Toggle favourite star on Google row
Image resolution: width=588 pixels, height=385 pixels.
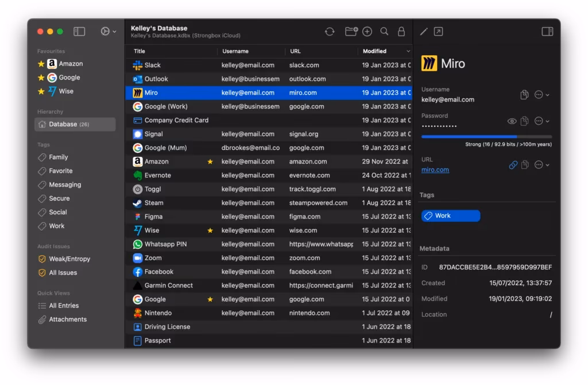pyautogui.click(x=210, y=299)
